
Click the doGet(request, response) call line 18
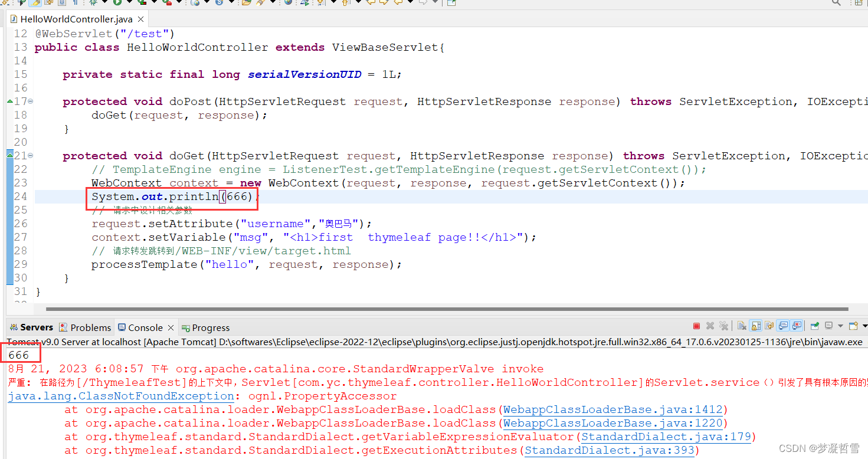[x=179, y=115]
